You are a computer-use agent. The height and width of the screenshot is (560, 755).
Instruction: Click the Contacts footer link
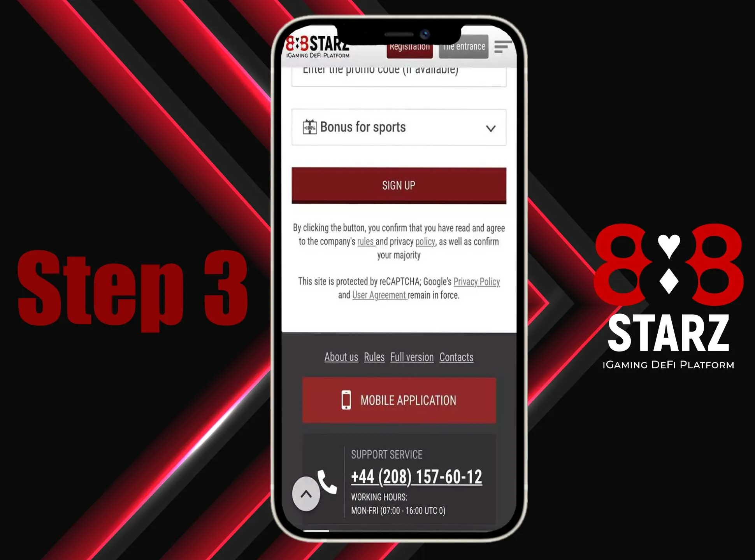456,357
